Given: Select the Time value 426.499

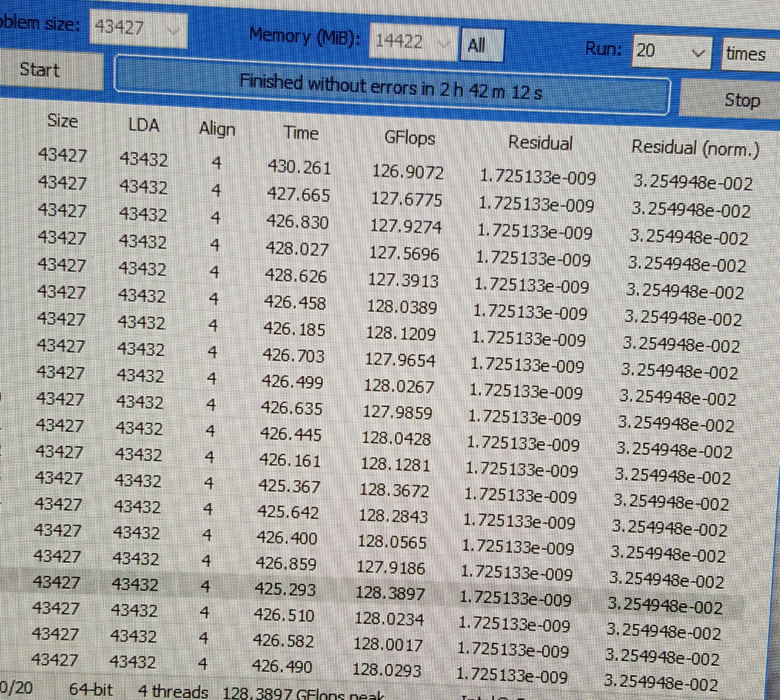Looking at the screenshot, I should click(292, 382).
